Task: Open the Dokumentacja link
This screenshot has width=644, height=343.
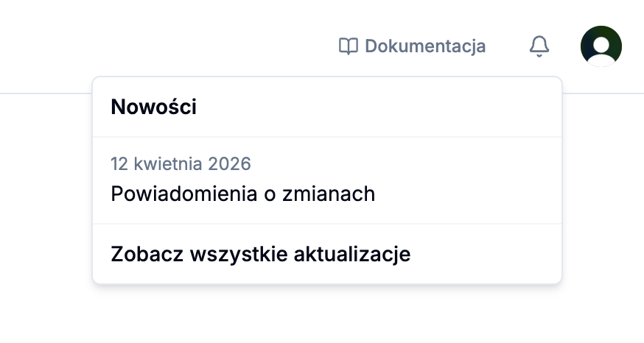Action: (x=412, y=46)
